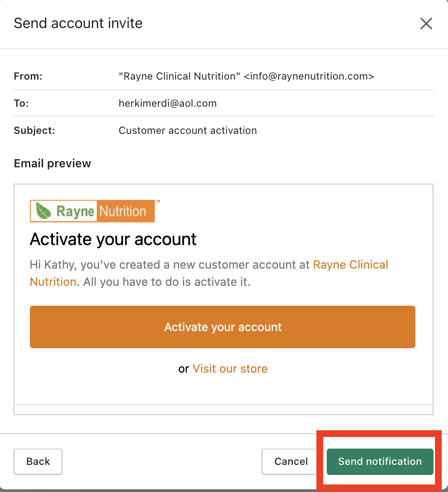This screenshot has height=492, width=448.
Task: Click the green leaf icon in logo
Action: click(x=43, y=211)
